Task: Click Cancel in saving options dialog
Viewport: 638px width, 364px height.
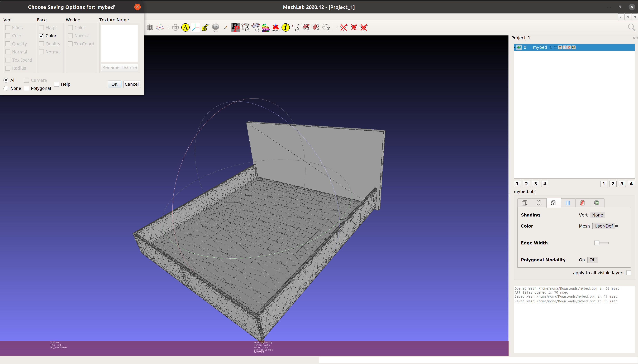Action: click(x=131, y=84)
